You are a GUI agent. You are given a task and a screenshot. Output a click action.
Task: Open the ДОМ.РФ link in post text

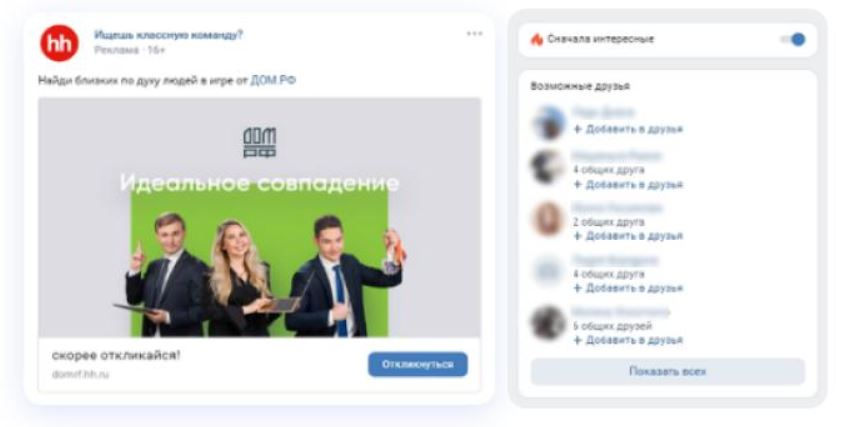pyautogui.click(x=273, y=80)
